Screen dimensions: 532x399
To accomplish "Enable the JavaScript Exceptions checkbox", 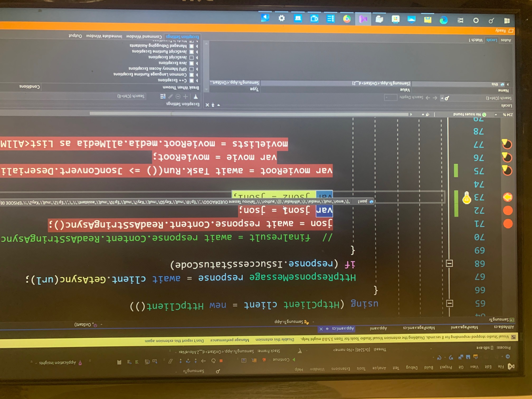I will [x=192, y=58].
